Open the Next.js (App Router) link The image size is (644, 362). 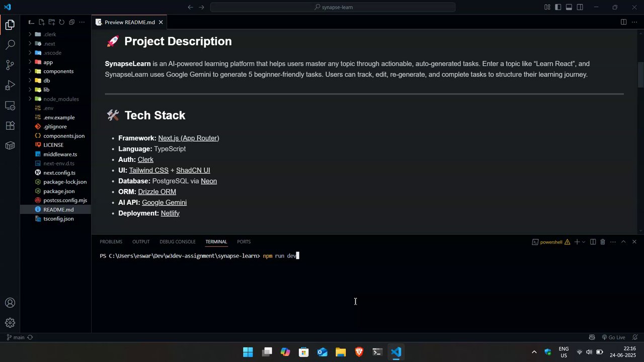[189, 138]
